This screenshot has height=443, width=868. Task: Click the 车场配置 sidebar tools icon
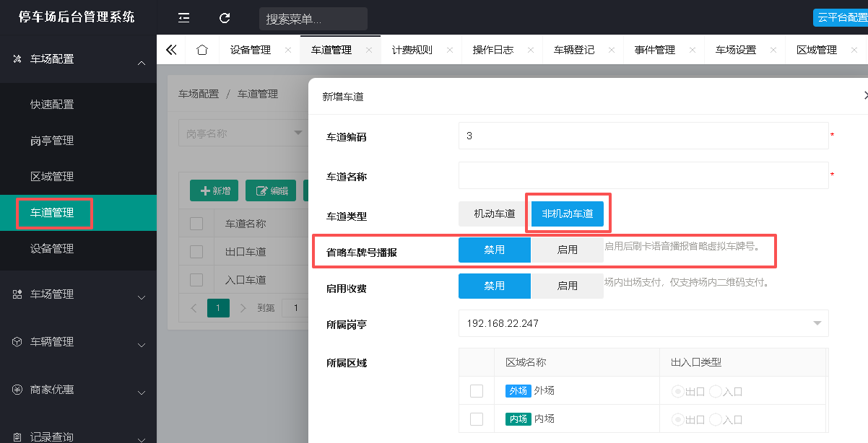(17, 59)
